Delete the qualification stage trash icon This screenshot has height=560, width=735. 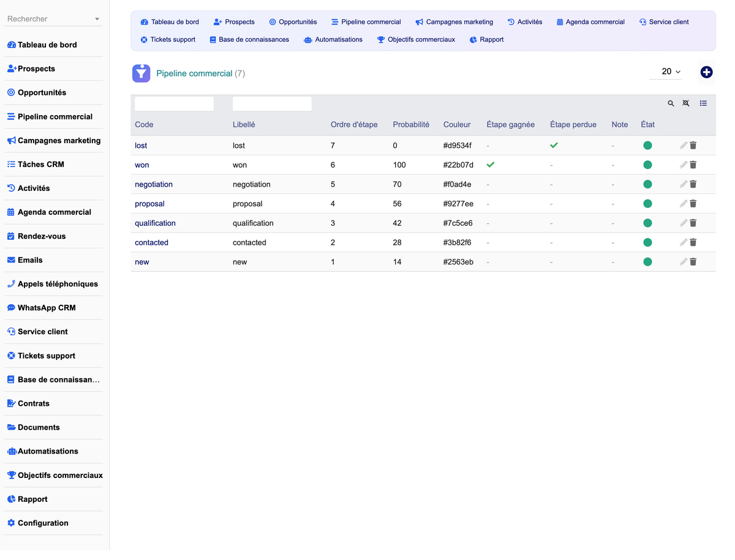tap(693, 223)
